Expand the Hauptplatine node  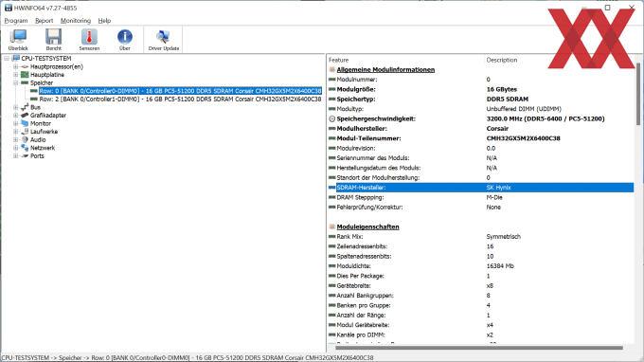tap(15, 75)
